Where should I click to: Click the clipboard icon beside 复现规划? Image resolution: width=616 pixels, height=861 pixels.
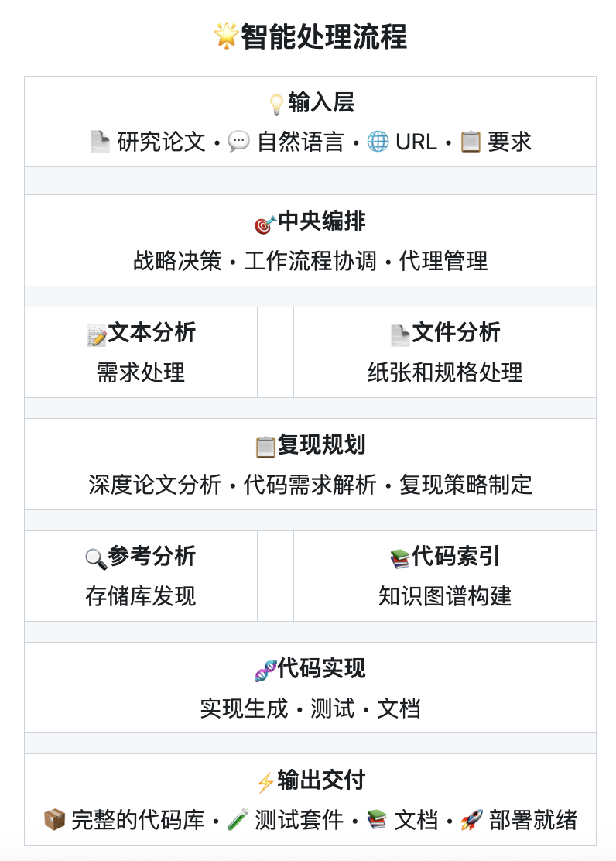(265, 447)
